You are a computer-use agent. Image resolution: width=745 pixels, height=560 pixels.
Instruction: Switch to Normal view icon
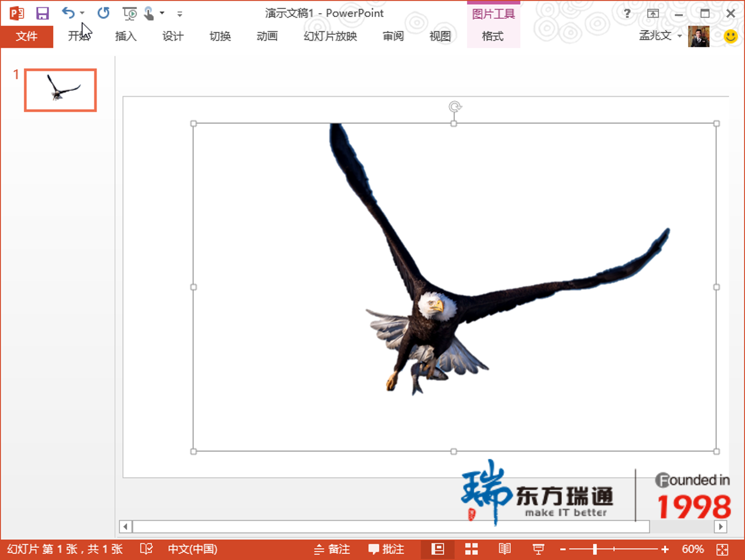pos(438,549)
